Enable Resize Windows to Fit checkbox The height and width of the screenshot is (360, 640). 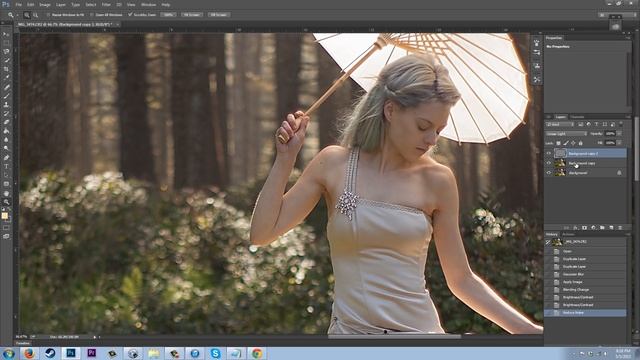[x=48, y=15]
